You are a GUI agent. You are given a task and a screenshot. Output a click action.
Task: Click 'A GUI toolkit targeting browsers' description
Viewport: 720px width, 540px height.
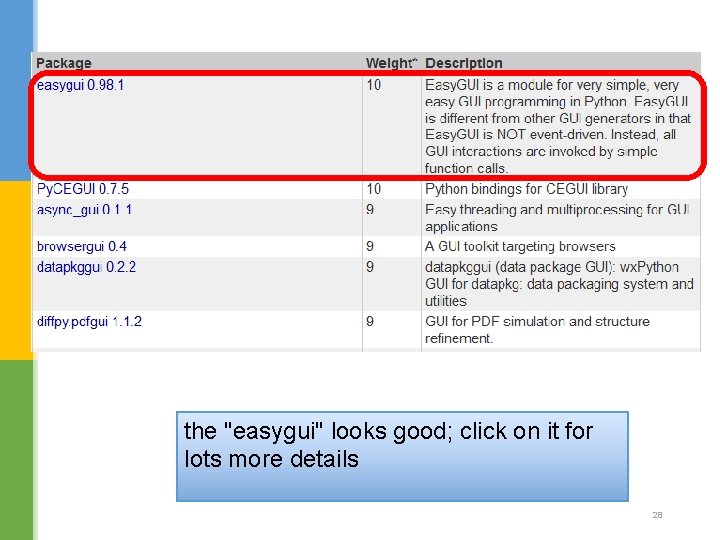point(520,247)
